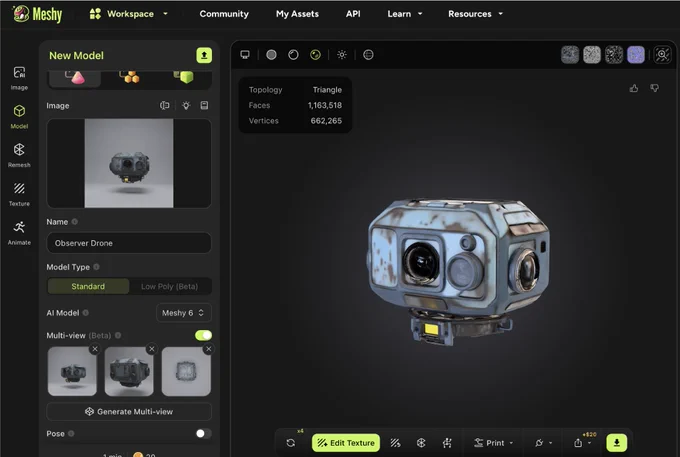Select the green cube generation mode tab

pos(183,77)
